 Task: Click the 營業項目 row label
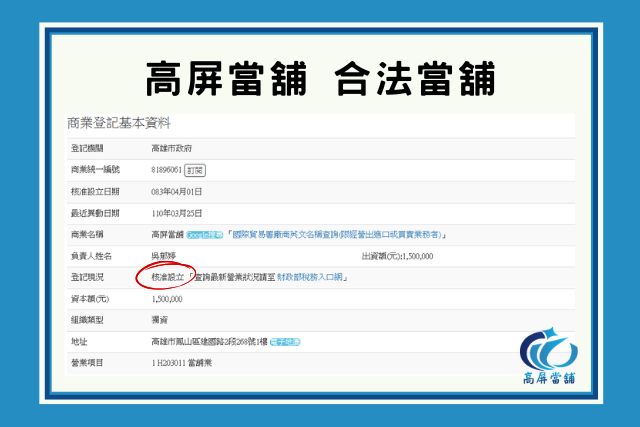click(87, 363)
